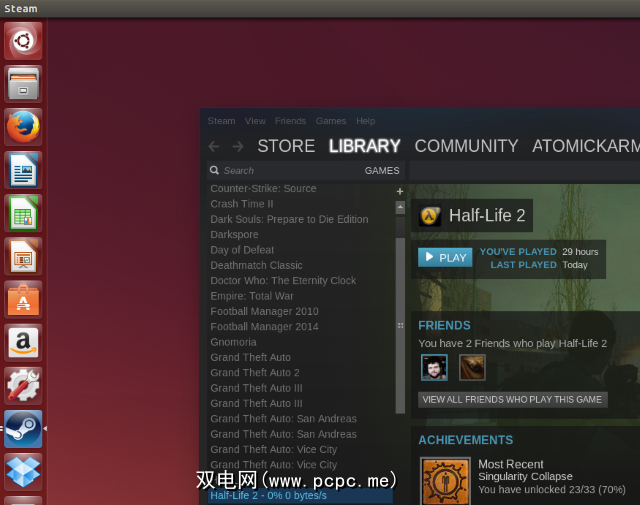Open the Games menu
The height and width of the screenshot is (505, 640).
(331, 121)
